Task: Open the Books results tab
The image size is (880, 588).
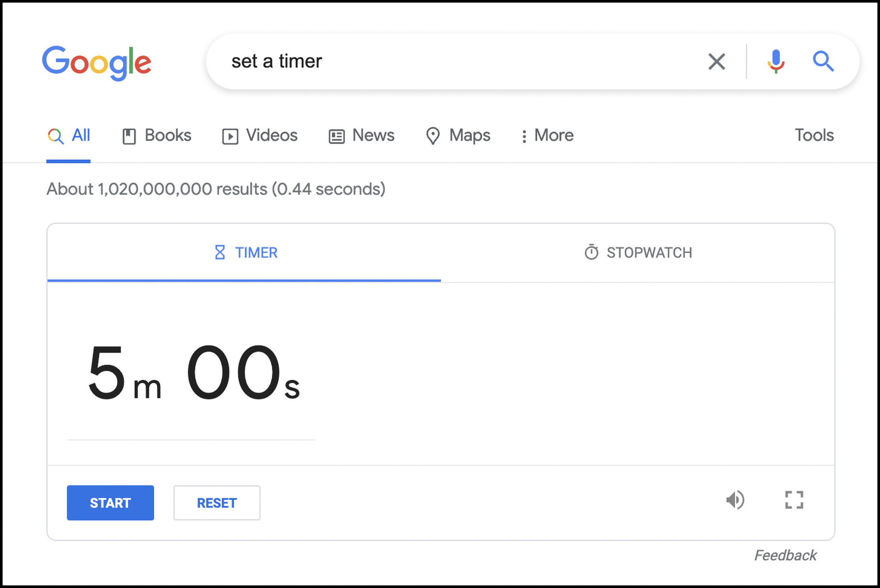Action: pos(157,136)
